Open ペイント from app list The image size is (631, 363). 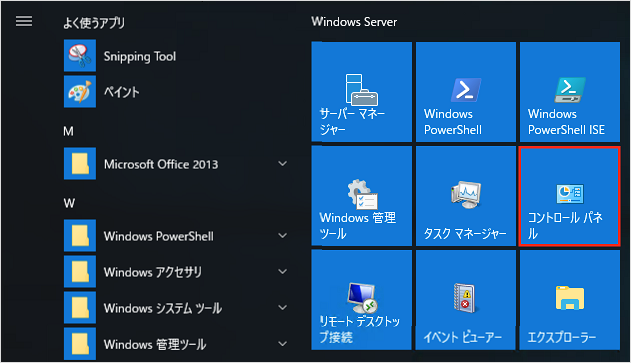click(x=177, y=92)
